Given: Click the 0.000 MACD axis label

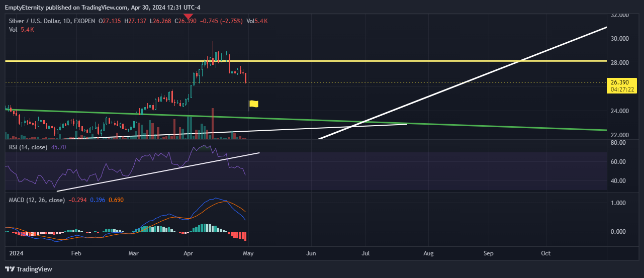Looking at the screenshot, I should 618,232.
